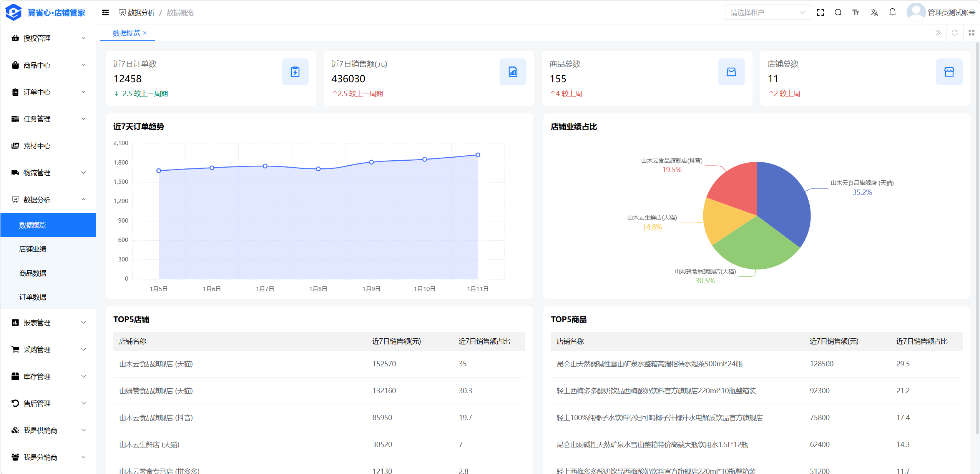This screenshot has height=474, width=980.
Task: Open the language translation icon
Action: 874,12
